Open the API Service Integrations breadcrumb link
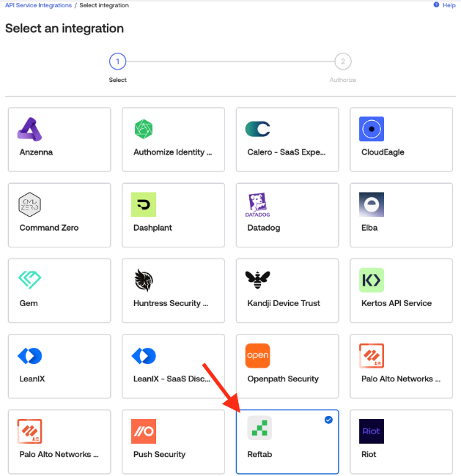The image size is (461, 476). [38, 5]
